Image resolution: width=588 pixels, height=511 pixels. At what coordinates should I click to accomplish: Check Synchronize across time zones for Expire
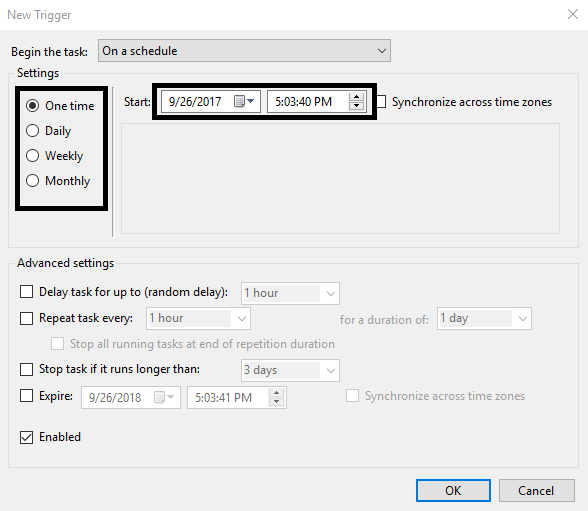[352, 396]
